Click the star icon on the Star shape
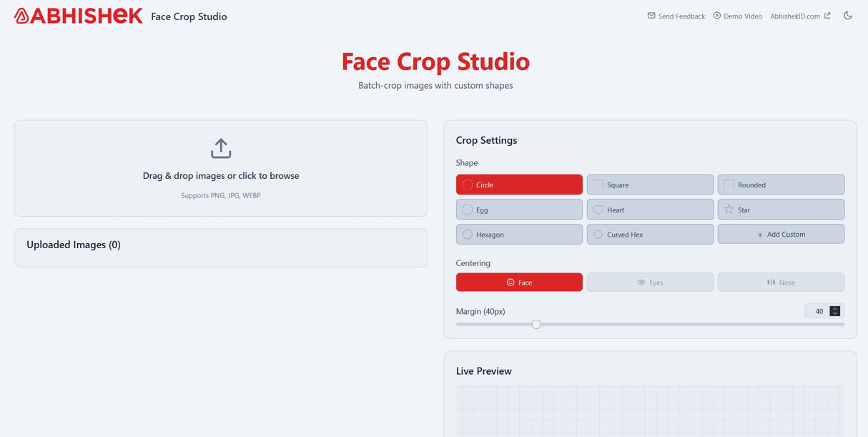Screen dimensions: 868x437 (728, 209)
